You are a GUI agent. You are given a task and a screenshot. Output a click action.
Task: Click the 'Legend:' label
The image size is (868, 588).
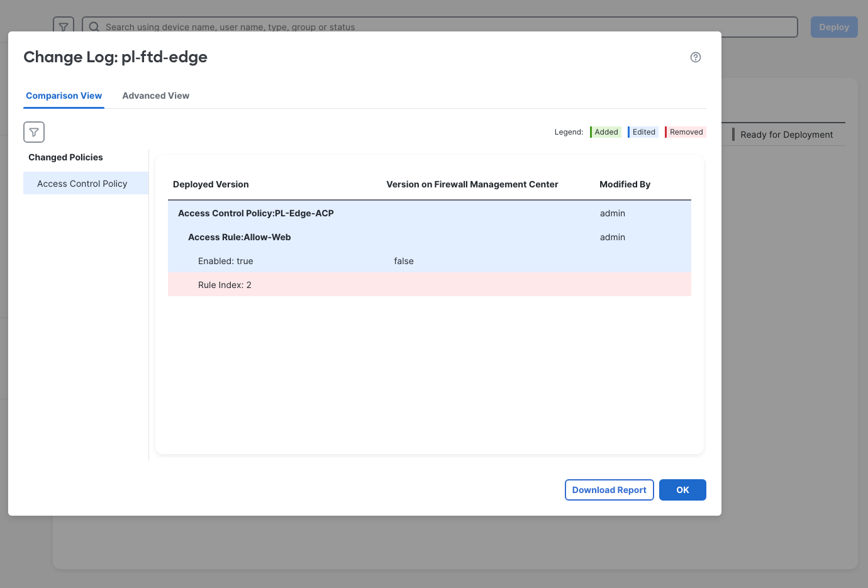[569, 132]
